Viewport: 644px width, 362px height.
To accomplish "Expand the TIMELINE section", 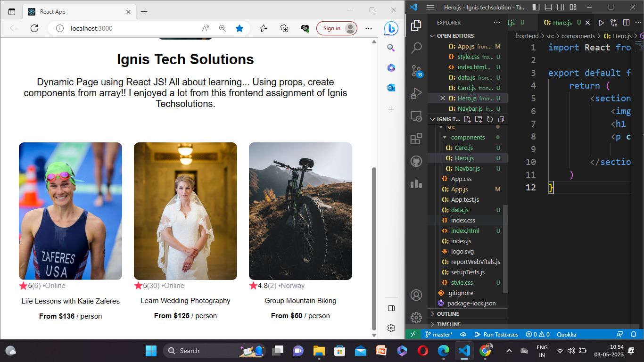I will point(445,324).
